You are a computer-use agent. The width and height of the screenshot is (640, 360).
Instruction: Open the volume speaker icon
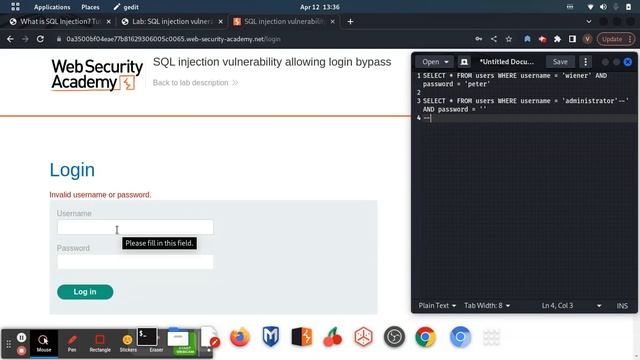603,7
